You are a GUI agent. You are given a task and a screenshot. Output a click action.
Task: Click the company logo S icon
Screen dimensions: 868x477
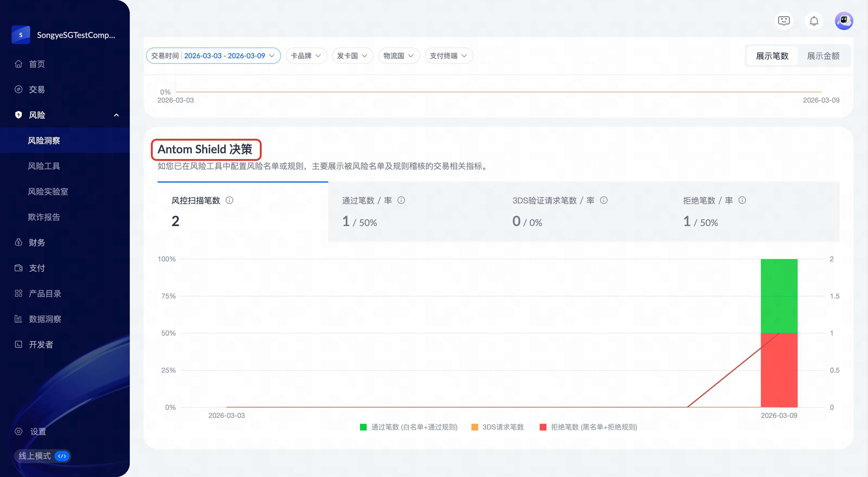coord(21,35)
